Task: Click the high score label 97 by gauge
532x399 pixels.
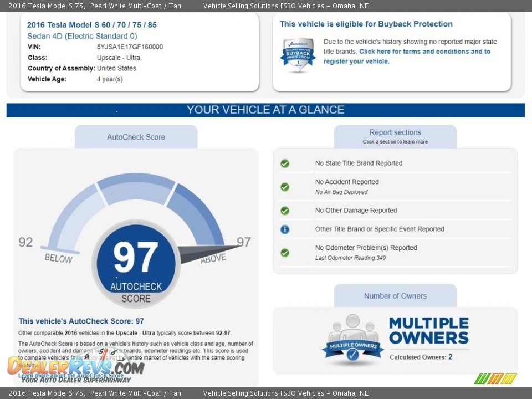Action: pyautogui.click(x=244, y=242)
